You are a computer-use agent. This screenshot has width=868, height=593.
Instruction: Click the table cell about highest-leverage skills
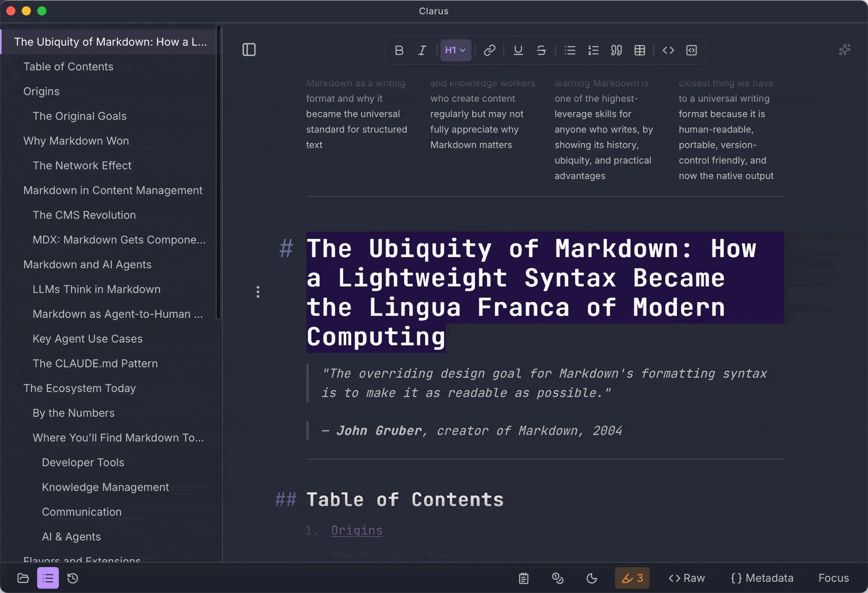(x=604, y=129)
